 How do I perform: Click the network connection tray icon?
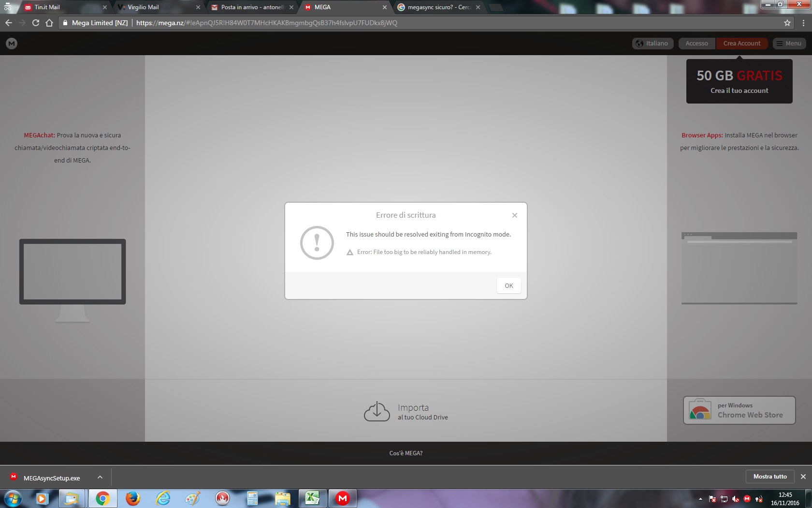pyautogui.click(x=724, y=499)
